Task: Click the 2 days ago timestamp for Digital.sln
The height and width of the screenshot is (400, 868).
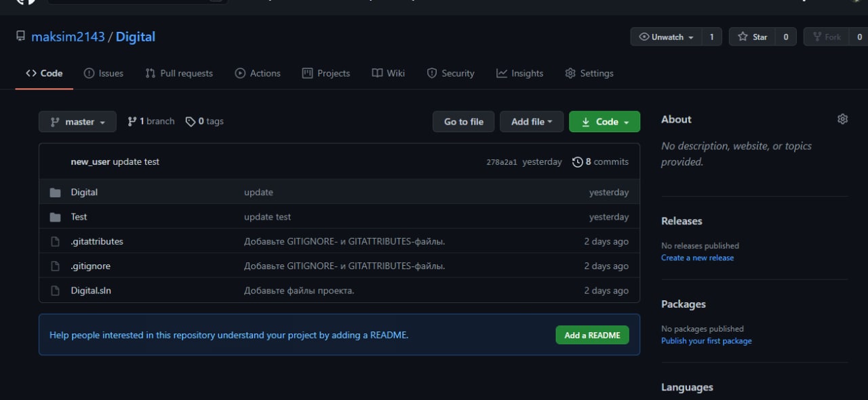Action: (606, 290)
